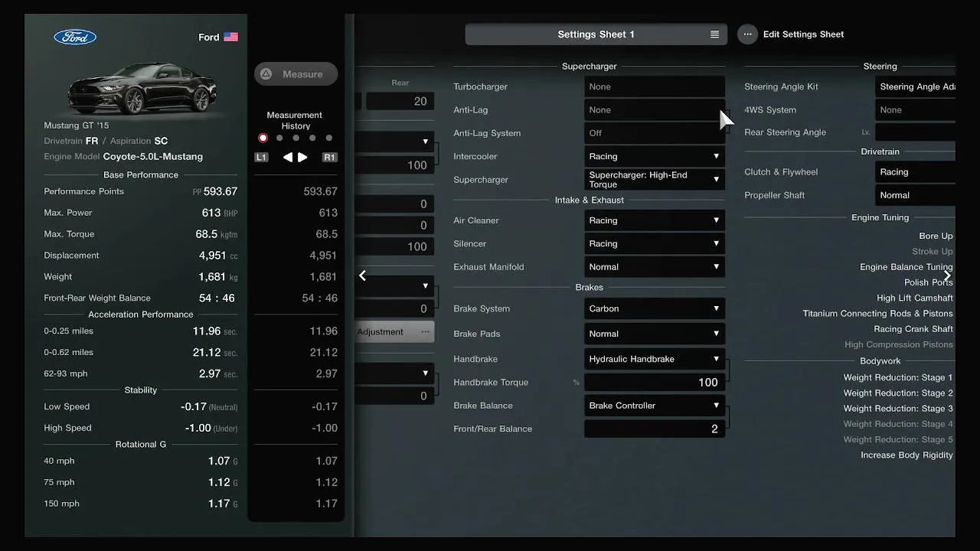Image resolution: width=980 pixels, height=551 pixels.
Task: Click the right chevron to next settings page
Action: 947,275
